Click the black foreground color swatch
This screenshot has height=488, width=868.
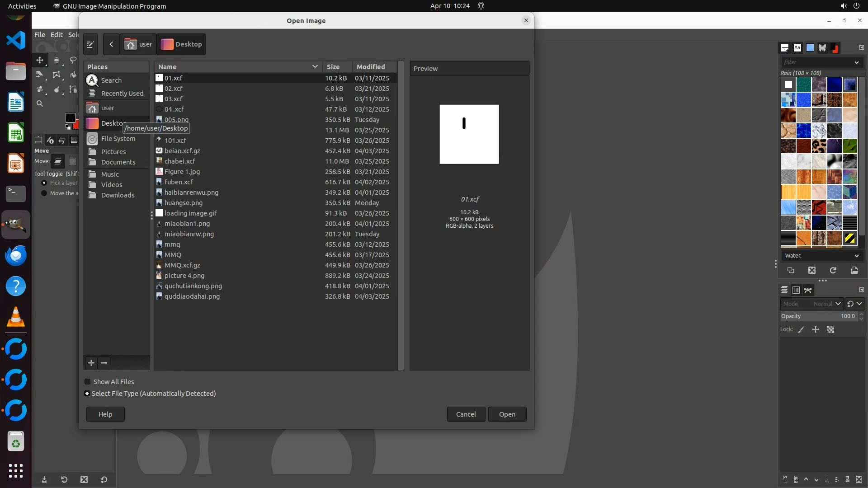[x=70, y=118]
